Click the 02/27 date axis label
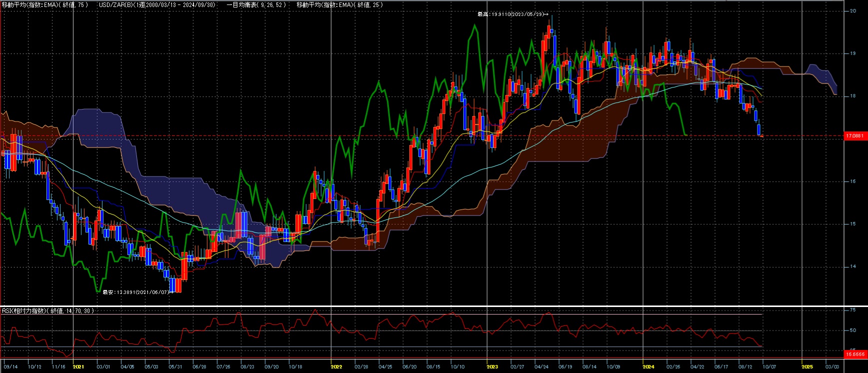Viewport: 868px width, 373px height. pos(517,367)
